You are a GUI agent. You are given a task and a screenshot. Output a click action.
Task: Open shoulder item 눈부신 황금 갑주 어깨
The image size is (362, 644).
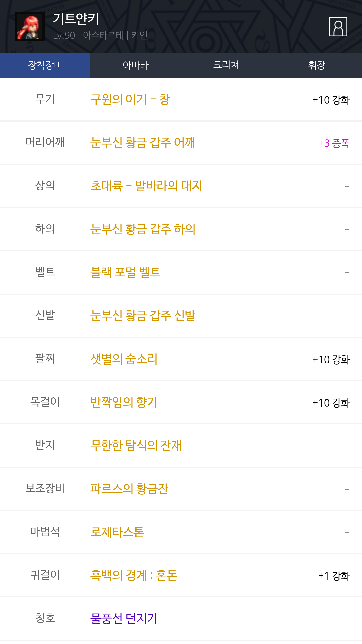(143, 143)
